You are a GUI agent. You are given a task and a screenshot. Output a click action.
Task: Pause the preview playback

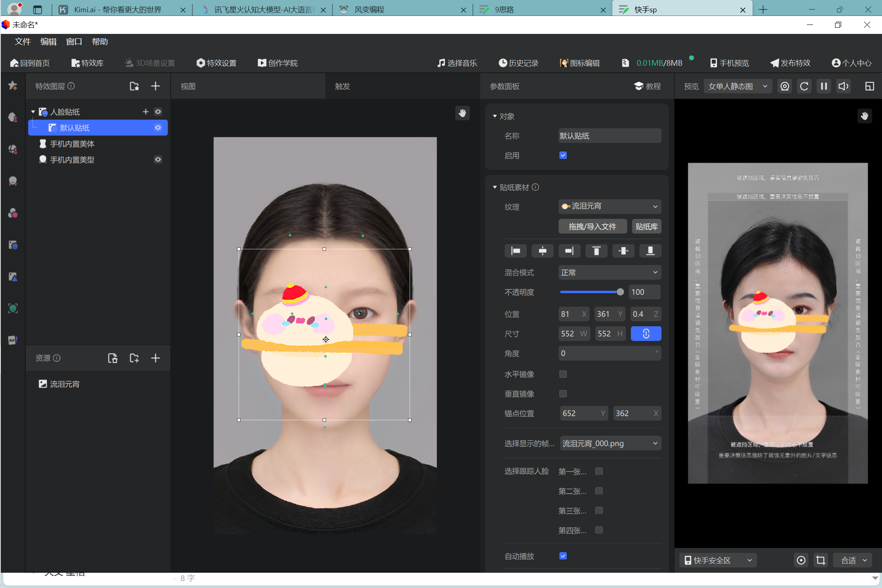pos(824,86)
